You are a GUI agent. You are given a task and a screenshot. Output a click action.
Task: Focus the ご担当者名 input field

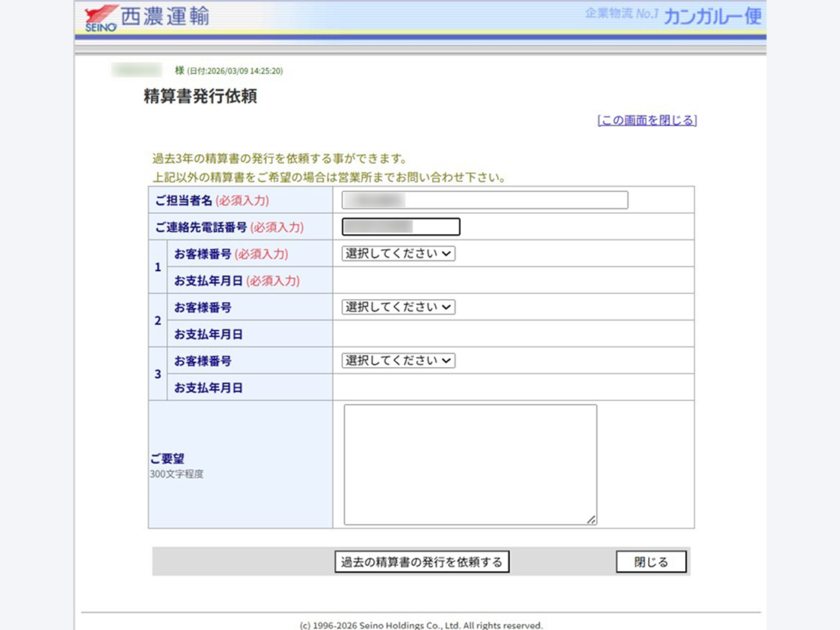tap(485, 200)
